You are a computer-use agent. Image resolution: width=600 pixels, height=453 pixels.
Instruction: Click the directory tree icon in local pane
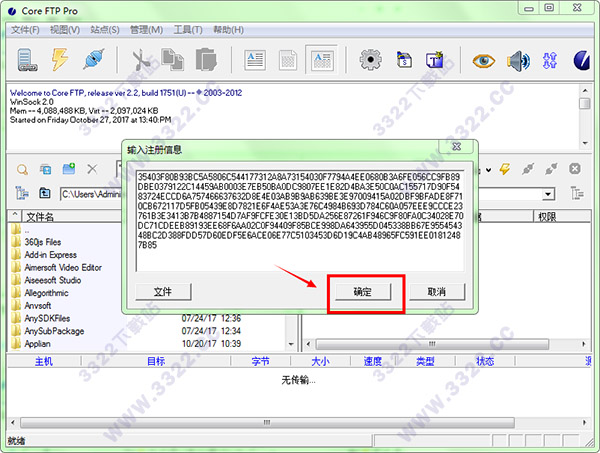point(22,193)
